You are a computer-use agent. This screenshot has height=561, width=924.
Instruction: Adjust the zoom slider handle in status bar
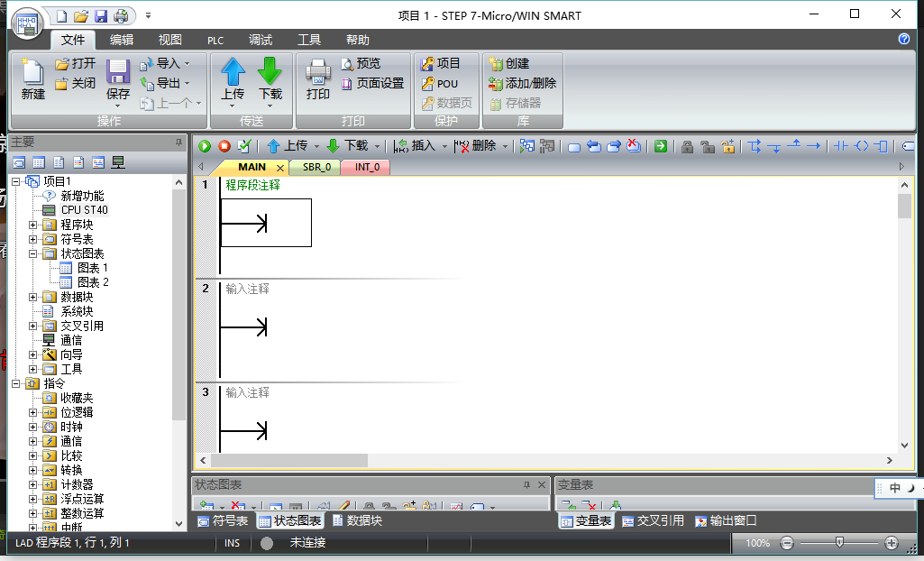click(x=839, y=543)
